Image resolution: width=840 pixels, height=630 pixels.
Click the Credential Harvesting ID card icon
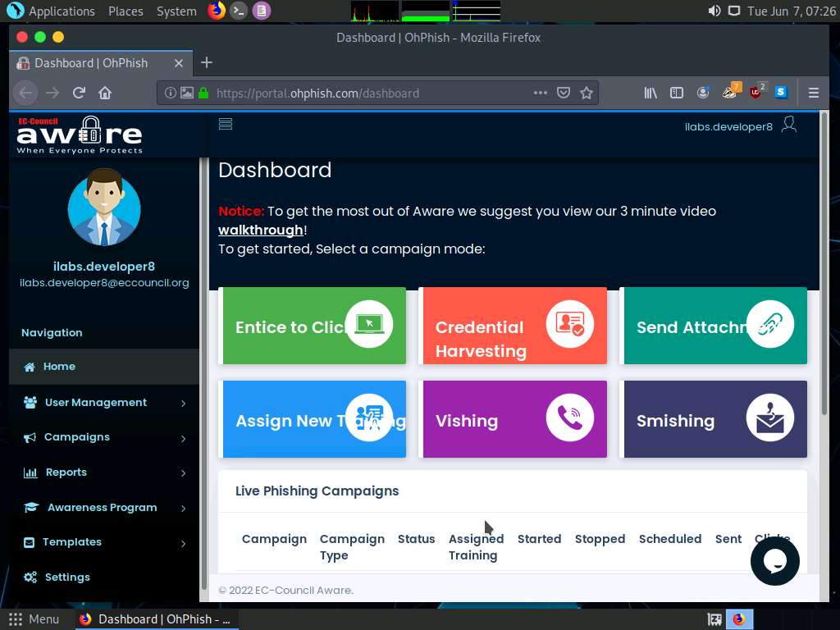coord(569,324)
